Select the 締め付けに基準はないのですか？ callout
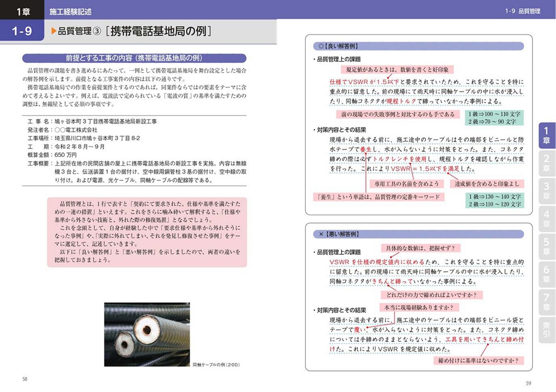 pyautogui.click(x=478, y=360)
